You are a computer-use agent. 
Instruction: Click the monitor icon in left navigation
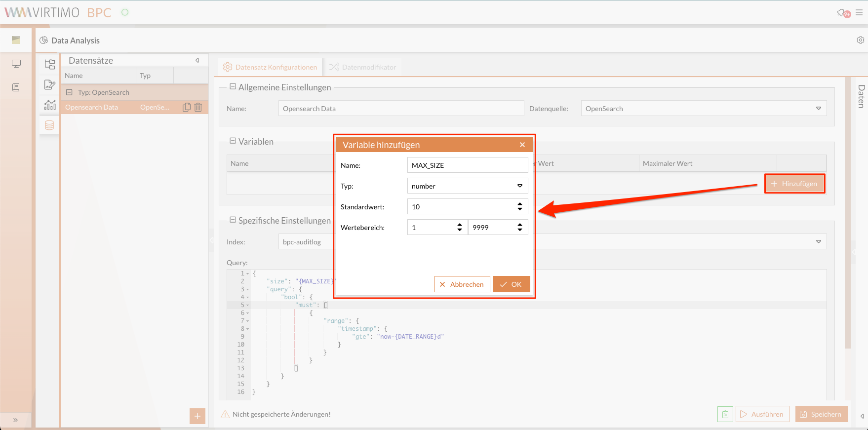16,64
